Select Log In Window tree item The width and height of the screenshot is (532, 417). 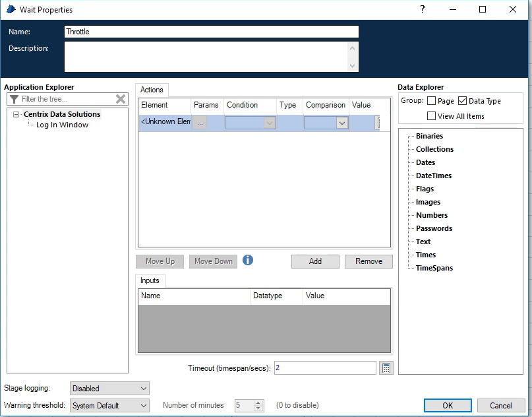[62, 125]
